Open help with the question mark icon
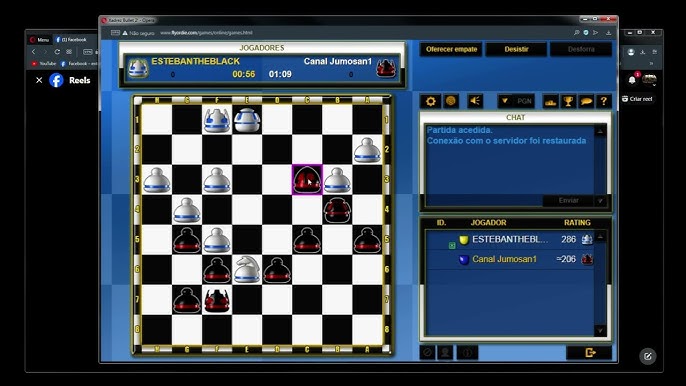Screen dimensions: 686x386 (x=604, y=102)
